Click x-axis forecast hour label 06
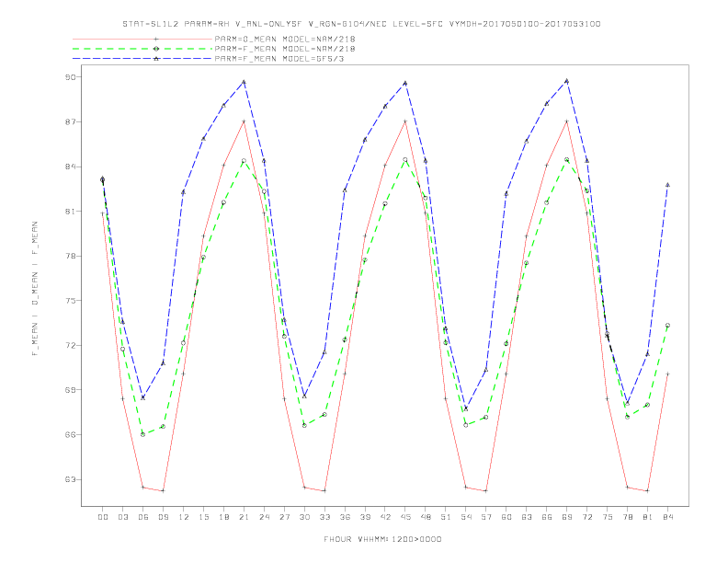 143,517
